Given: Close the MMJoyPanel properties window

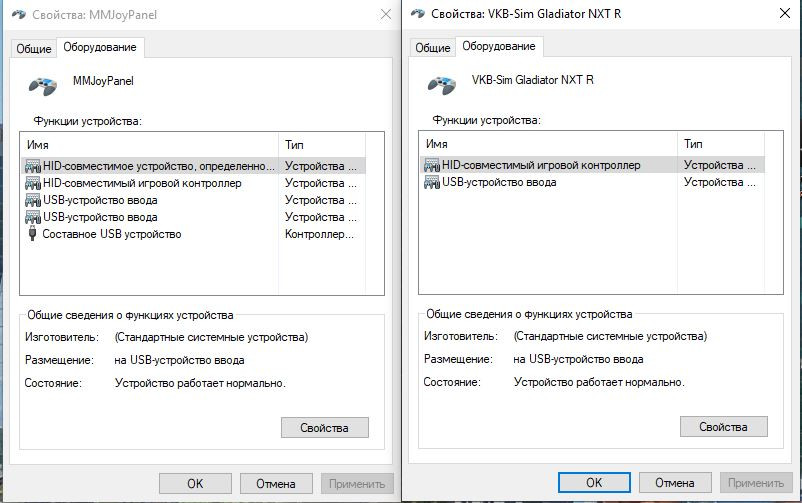Looking at the screenshot, I should tap(386, 14).
